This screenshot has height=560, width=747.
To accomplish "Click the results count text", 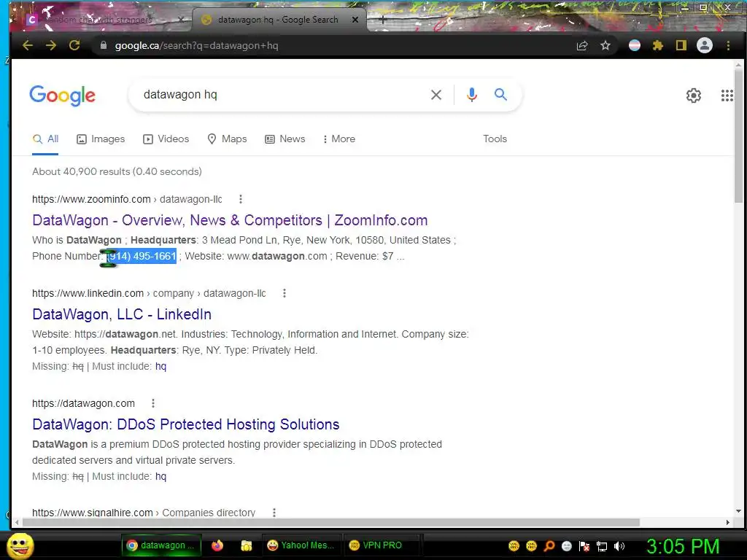I will click(117, 171).
